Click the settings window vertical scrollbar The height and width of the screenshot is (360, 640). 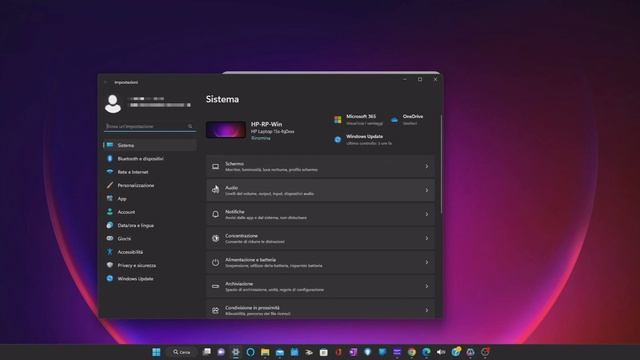pyautogui.click(x=441, y=164)
